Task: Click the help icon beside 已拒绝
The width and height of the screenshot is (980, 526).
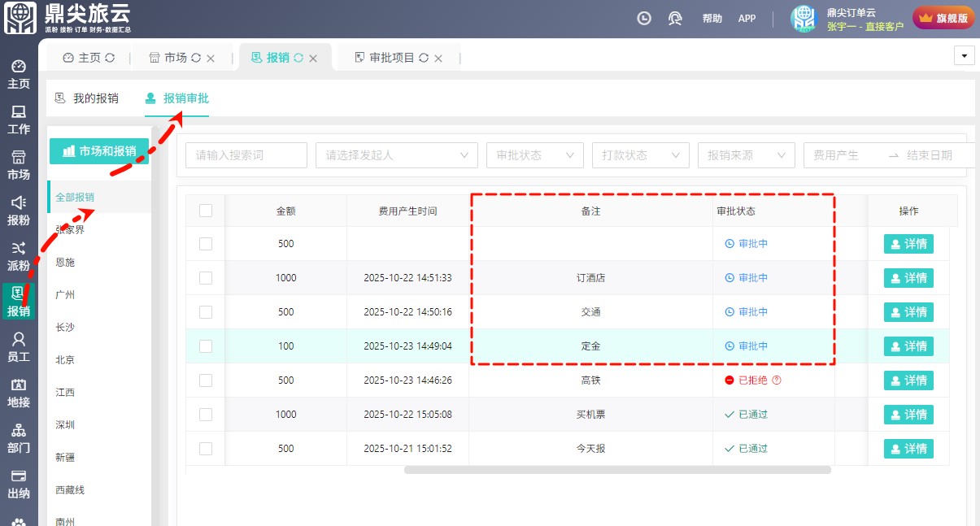Action: point(776,380)
